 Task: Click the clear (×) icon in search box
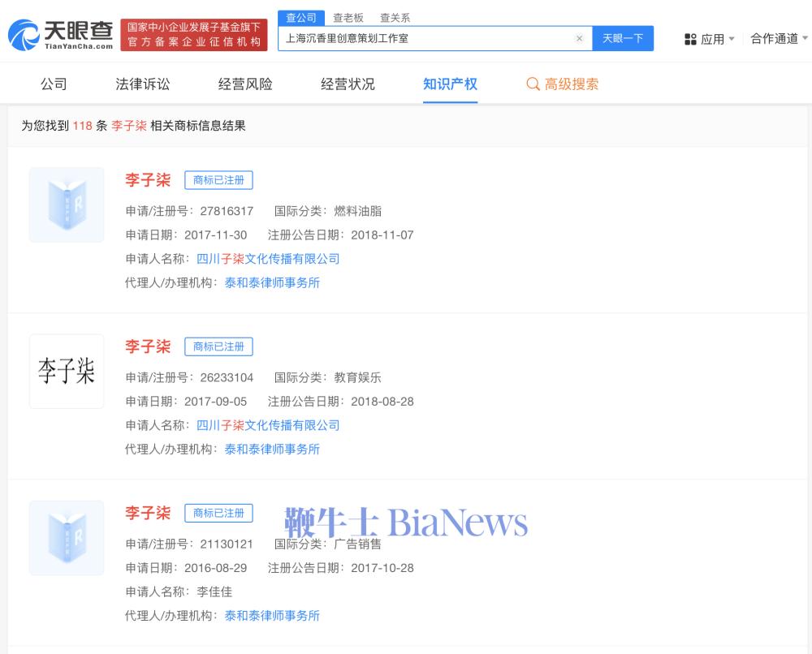pos(580,38)
